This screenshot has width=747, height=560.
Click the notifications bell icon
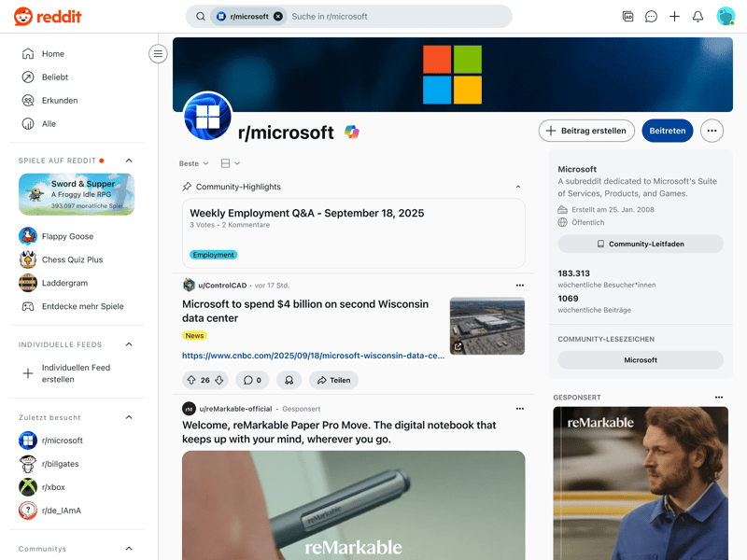[x=698, y=17]
